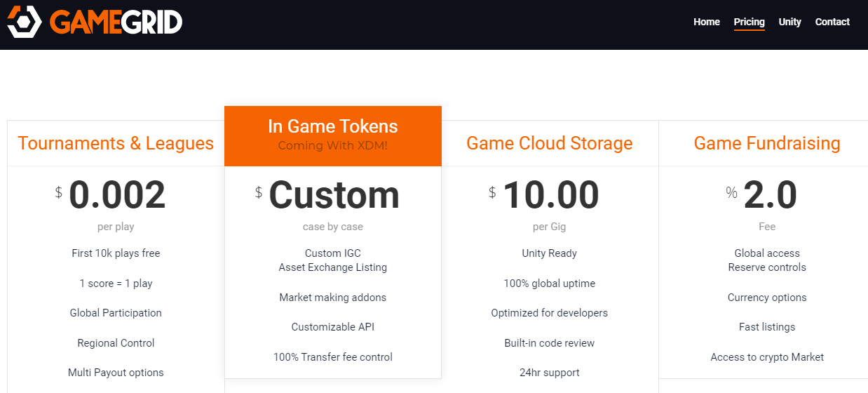Screen dimensions: 868x393
Task: Select the Pricing navigation tab
Action: pyautogui.click(x=749, y=22)
